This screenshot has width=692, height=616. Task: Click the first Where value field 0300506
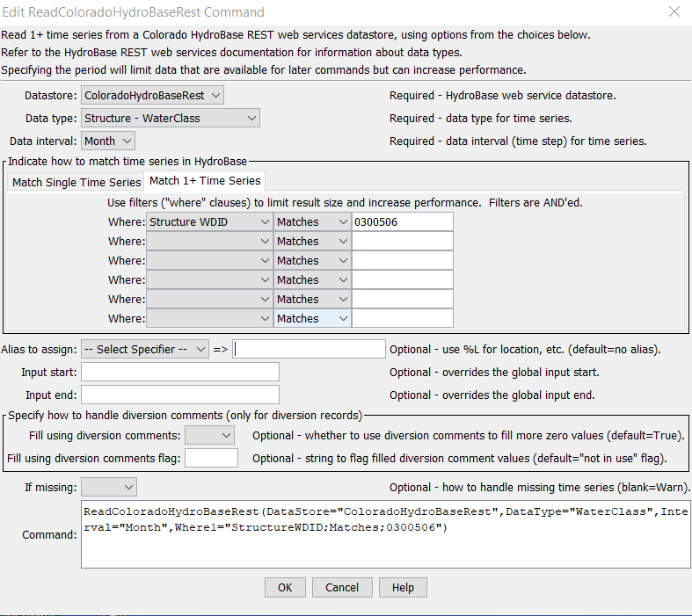click(402, 222)
